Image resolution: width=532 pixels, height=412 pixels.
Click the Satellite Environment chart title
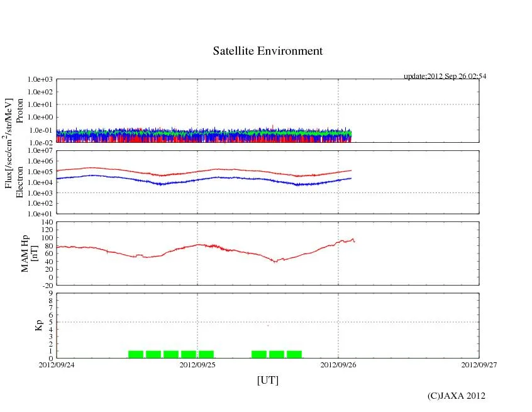click(267, 52)
